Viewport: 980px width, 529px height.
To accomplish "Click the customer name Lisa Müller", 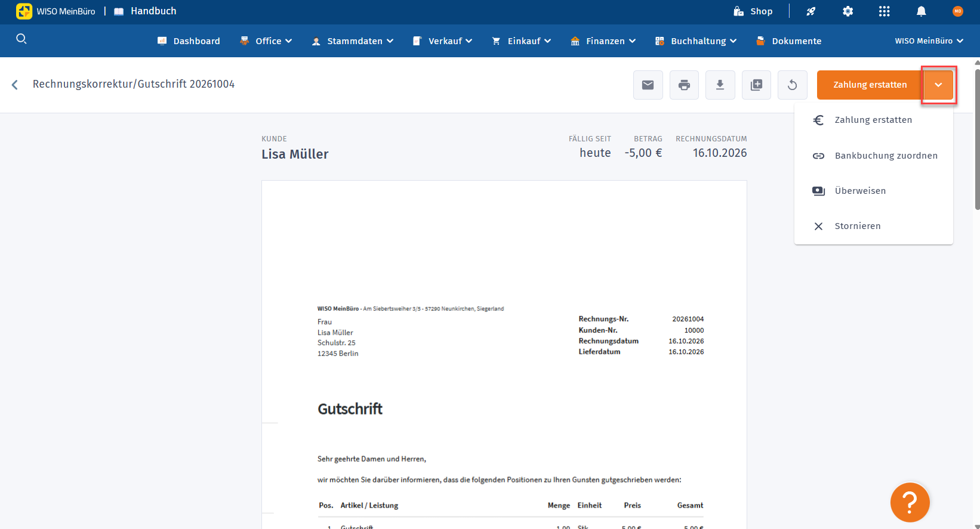I will (x=295, y=154).
